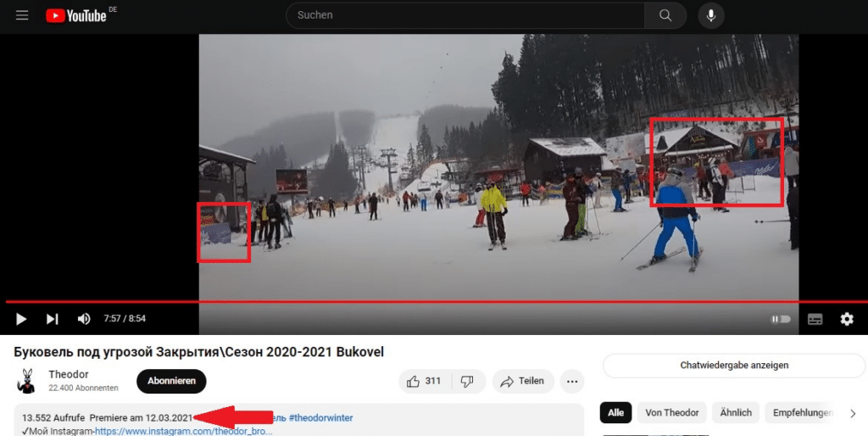
Task: Open the hamburger guide menu
Action: (22, 15)
